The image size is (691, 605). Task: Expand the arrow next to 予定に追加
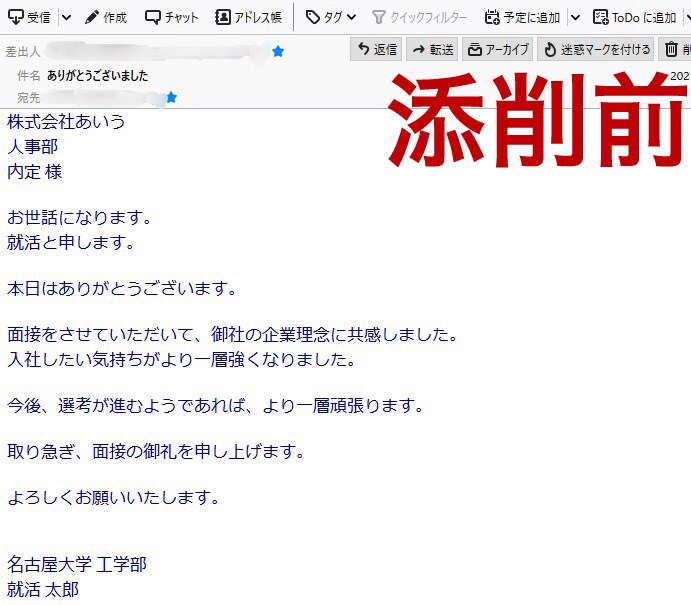576,18
